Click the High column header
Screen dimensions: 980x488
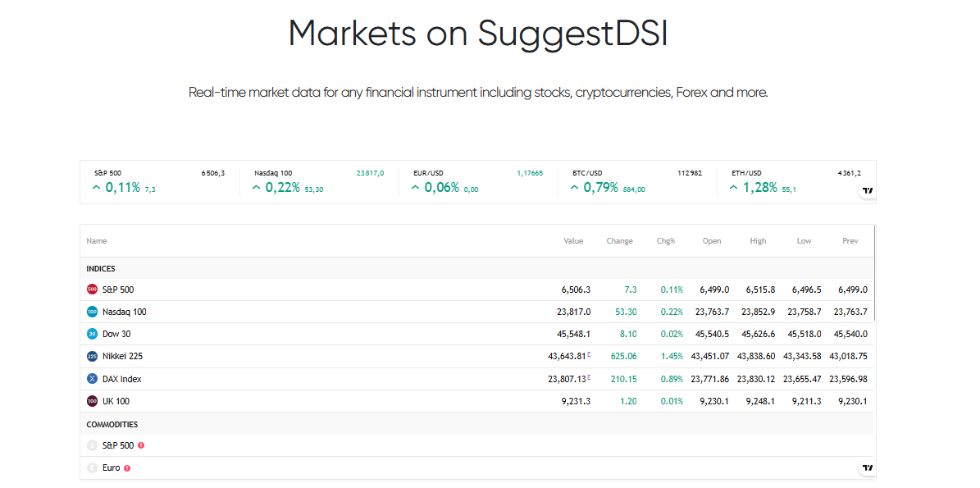pos(758,241)
